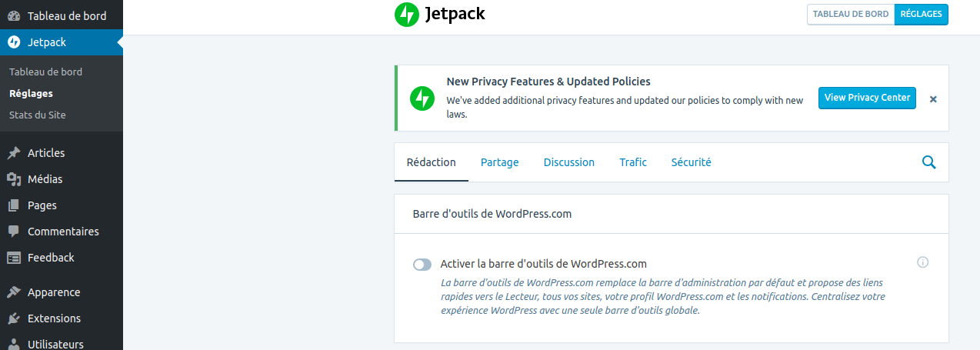
Task: Enable the WordPress.com toolbar toggle
Action: point(422,265)
